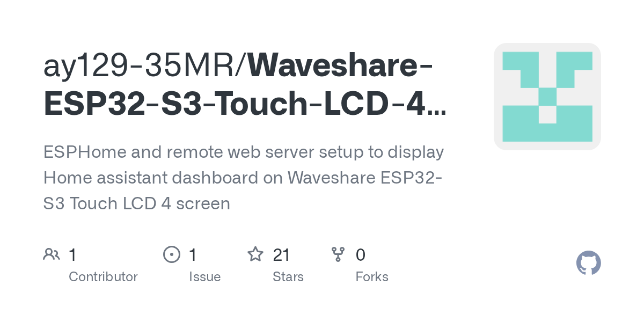
Task: Click the contributors people icon
Action: 52,254
